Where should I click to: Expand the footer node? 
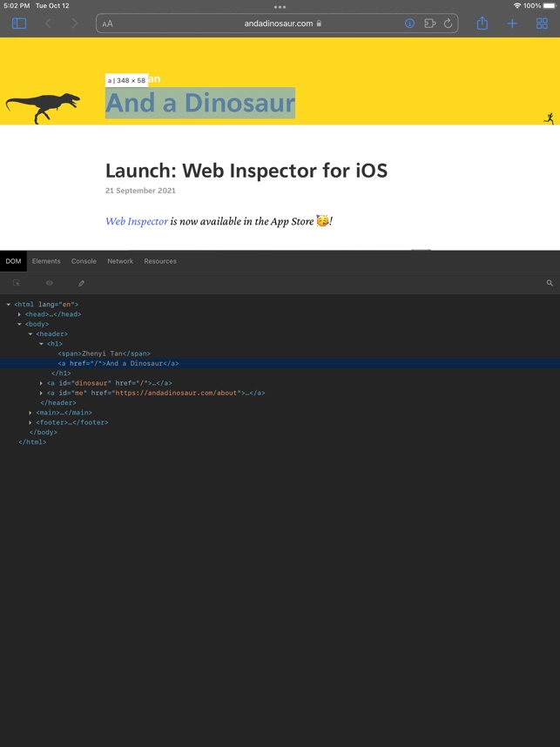30,422
